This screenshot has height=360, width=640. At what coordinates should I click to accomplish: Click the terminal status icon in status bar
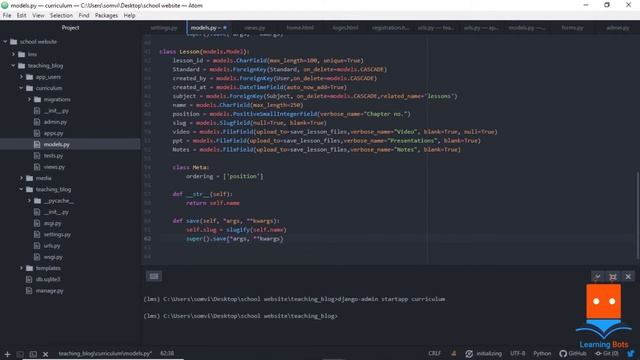click(x=33, y=354)
